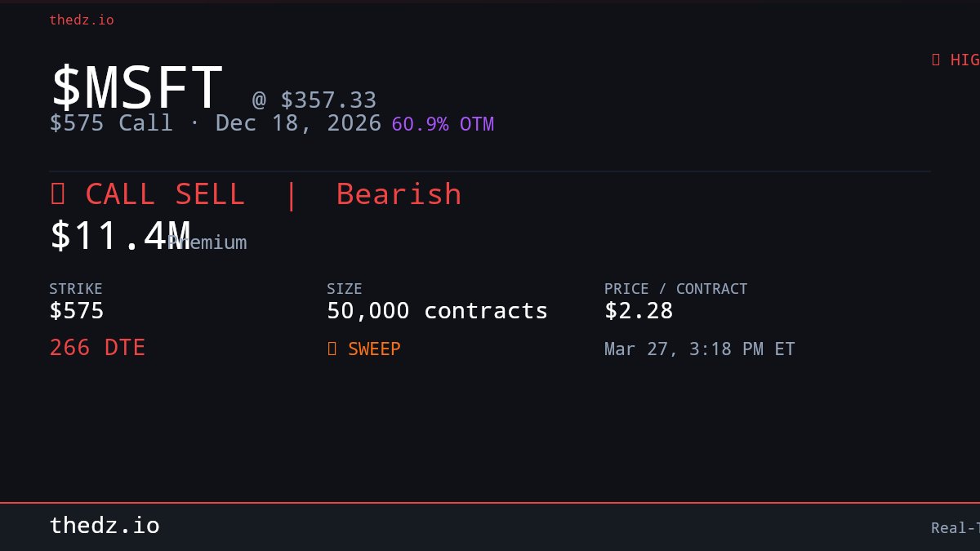Select the red 266 DTE label
This screenshot has height=551, width=980.
coord(97,348)
